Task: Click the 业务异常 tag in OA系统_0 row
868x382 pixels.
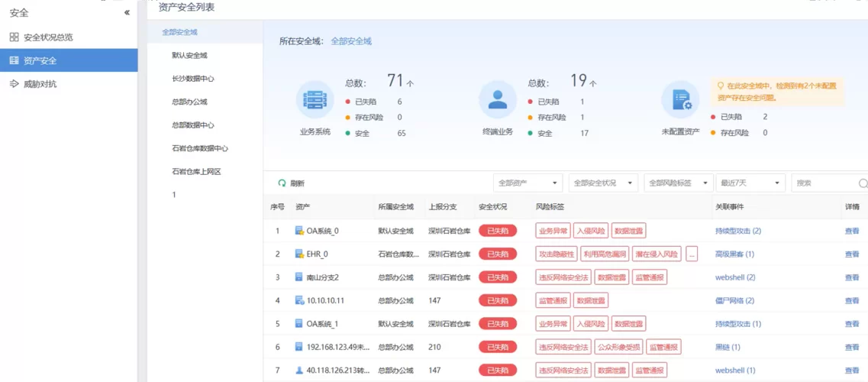Action: pyautogui.click(x=553, y=231)
